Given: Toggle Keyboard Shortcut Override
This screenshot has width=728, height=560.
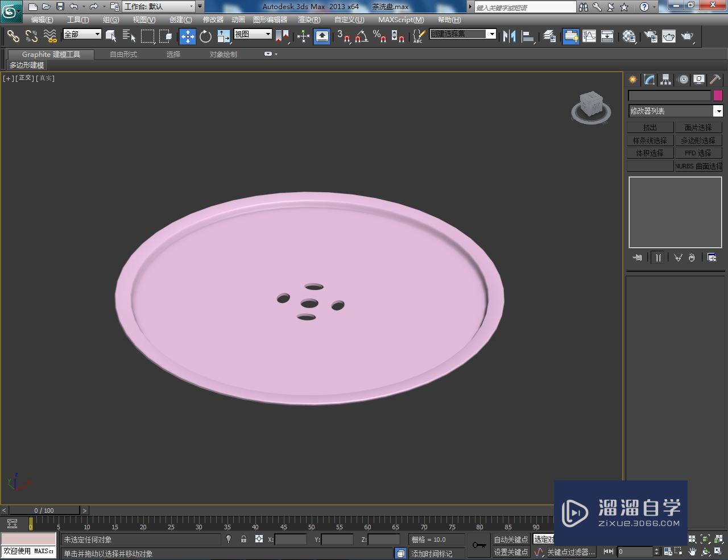Looking at the screenshot, I should [x=322, y=36].
